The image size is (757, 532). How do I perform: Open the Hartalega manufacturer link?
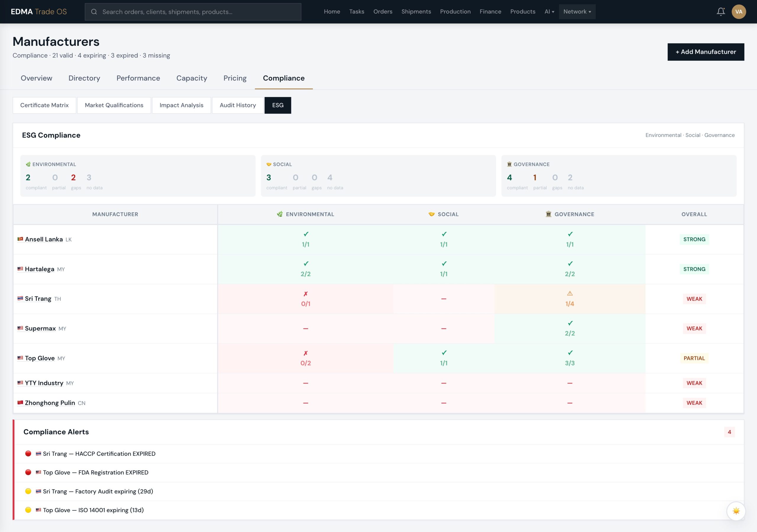40,269
